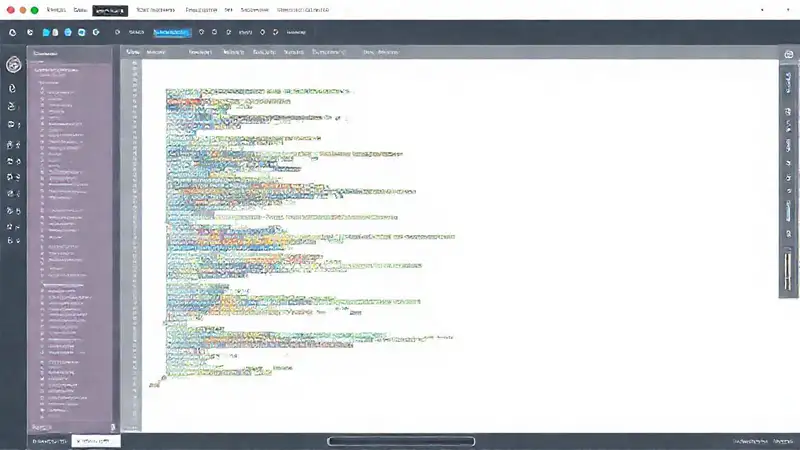Open the first menu in the menu bar
The height and width of the screenshot is (450, 800).
coord(56,10)
